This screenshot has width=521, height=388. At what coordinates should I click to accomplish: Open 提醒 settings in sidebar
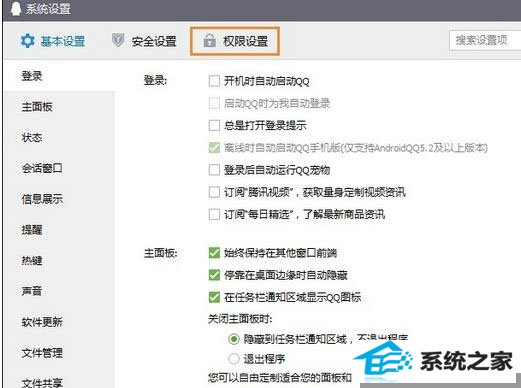32,230
